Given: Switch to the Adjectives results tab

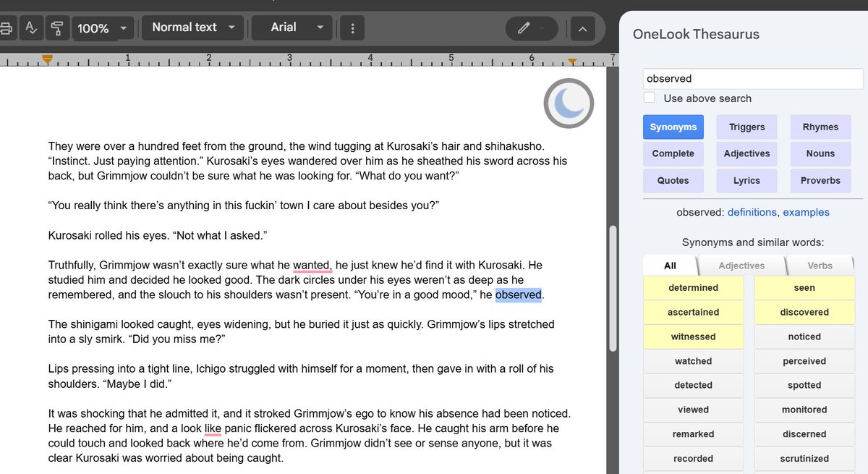Looking at the screenshot, I should [x=741, y=266].
